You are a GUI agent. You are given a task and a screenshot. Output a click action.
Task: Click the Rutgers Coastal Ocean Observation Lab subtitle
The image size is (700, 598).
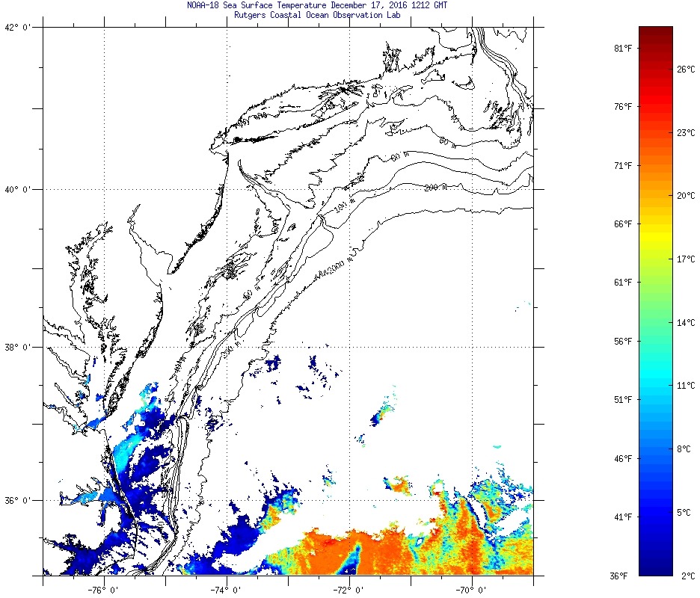pyautogui.click(x=318, y=15)
